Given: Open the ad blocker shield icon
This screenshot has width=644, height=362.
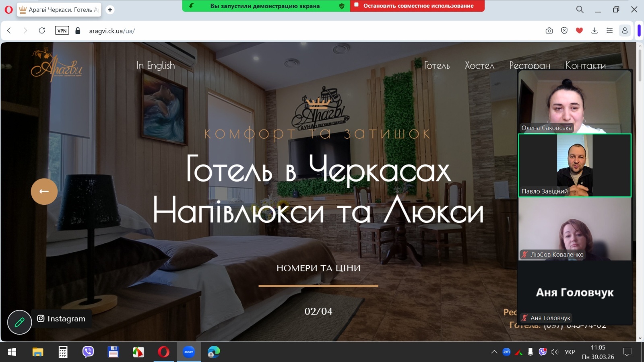Looking at the screenshot, I should (x=564, y=31).
